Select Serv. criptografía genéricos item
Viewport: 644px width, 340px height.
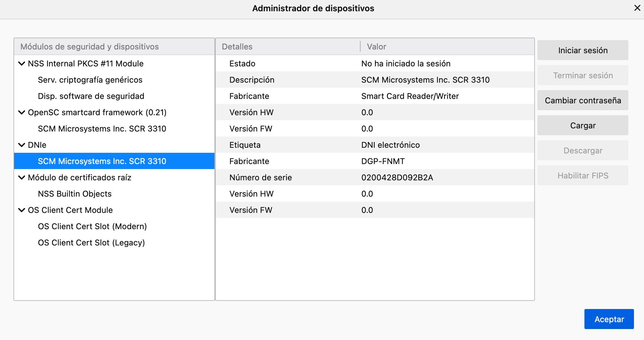click(90, 80)
